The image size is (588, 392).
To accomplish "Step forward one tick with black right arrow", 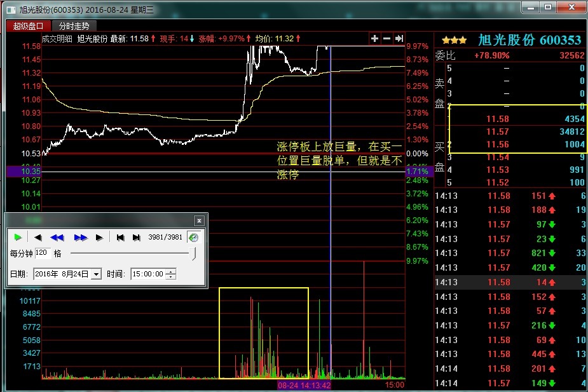I will point(99,238).
